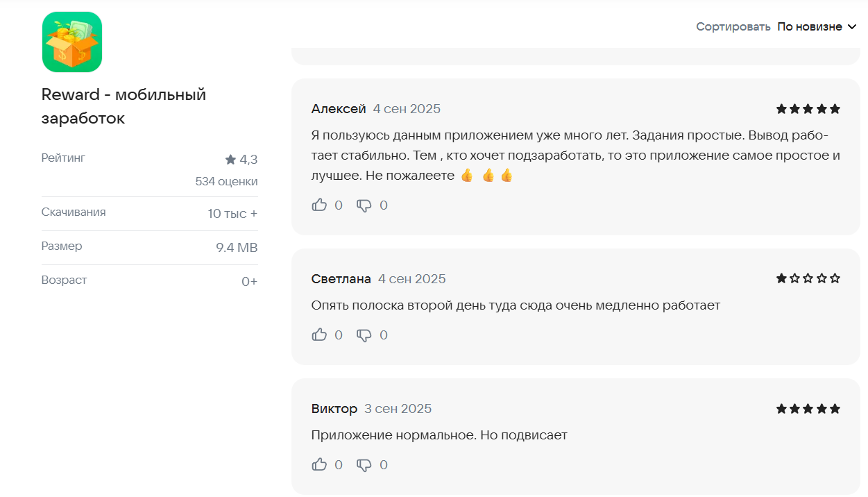Click the rating star icon beside 4,3

coord(230,160)
